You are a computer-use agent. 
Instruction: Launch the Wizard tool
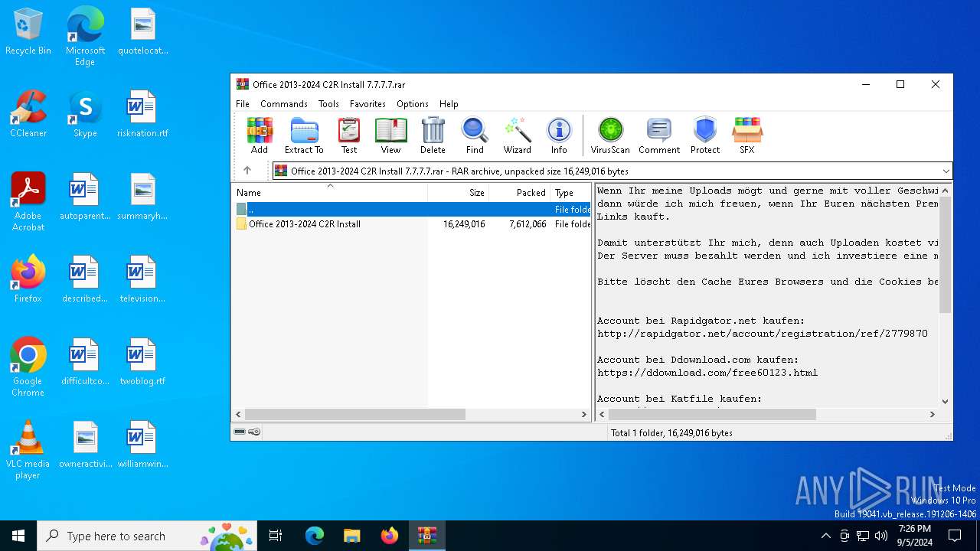point(517,135)
